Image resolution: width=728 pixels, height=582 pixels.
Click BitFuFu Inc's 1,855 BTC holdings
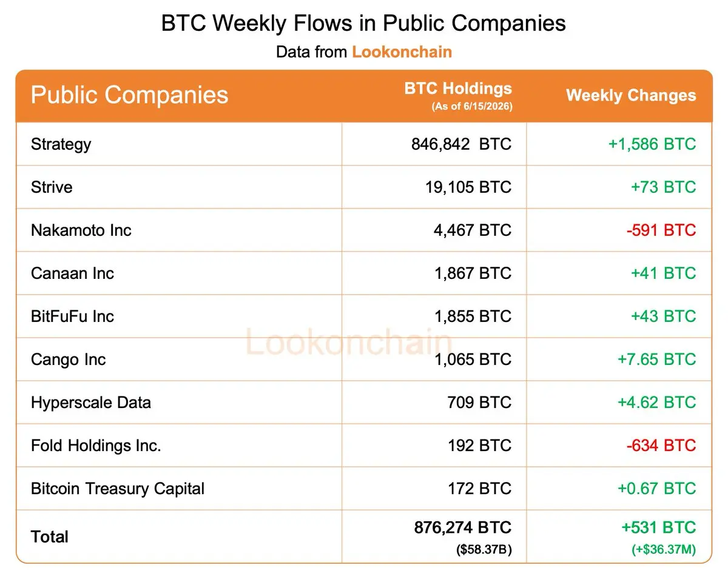point(473,316)
